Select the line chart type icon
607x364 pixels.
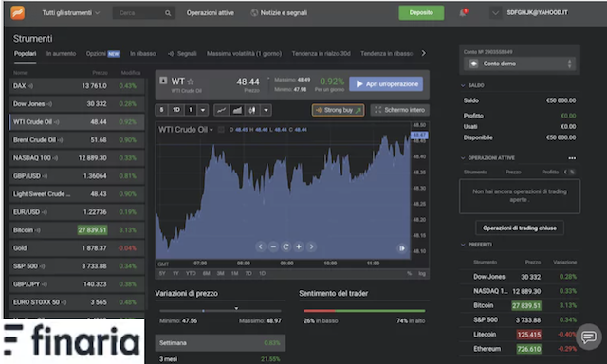pyautogui.click(x=221, y=110)
